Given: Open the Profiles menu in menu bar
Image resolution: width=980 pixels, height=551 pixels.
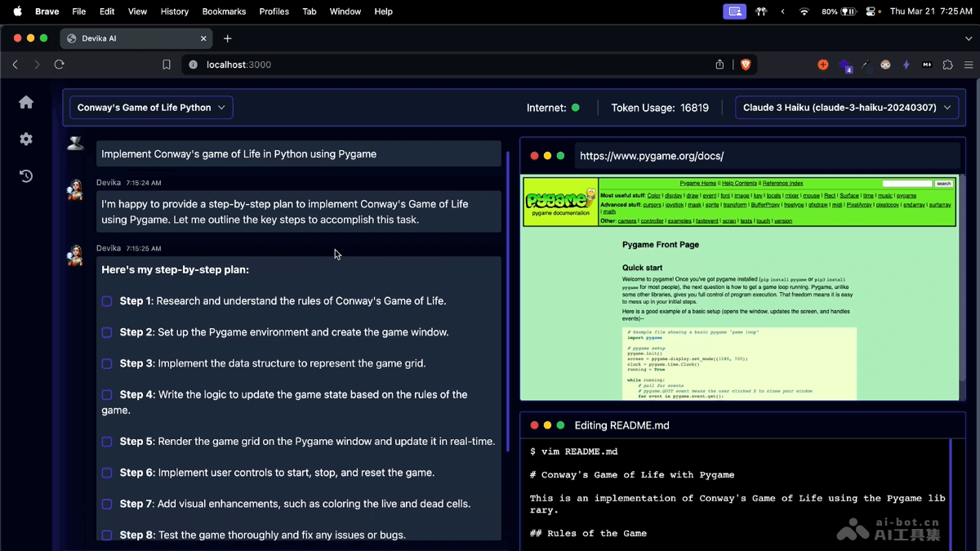Looking at the screenshot, I should tap(274, 11).
